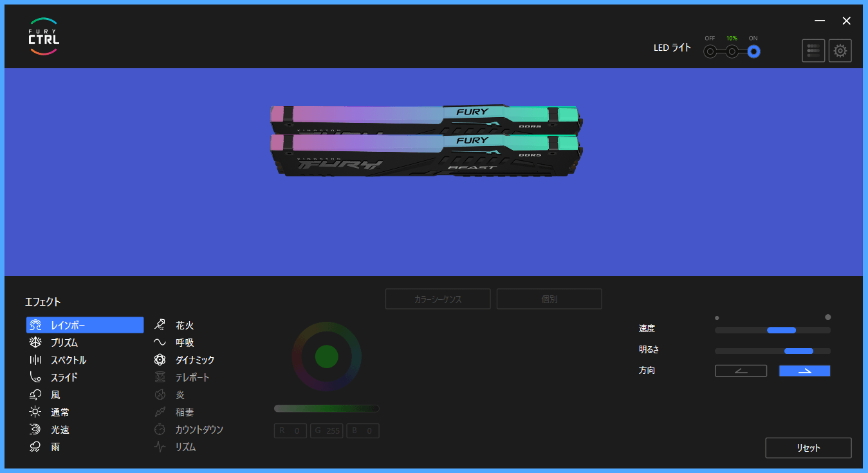This screenshot has height=473, width=868.
Task: Click the カラーシーケンス button
Action: tap(438, 299)
